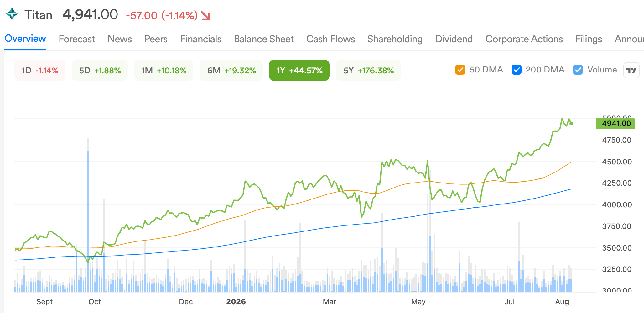The width and height of the screenshot is (644, 313).
Task: Open the Peers tab
Action: (x=156, y=39)
